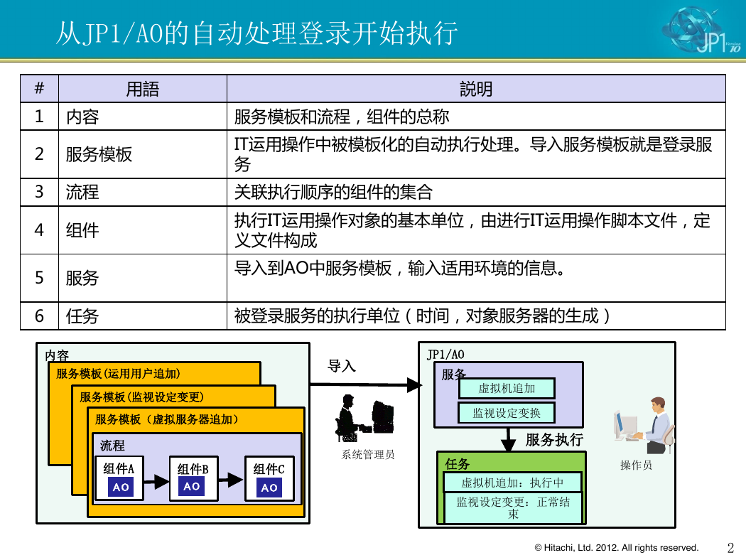
Task: Click the 服务执行 downward arrow
Action: (509, 440)
